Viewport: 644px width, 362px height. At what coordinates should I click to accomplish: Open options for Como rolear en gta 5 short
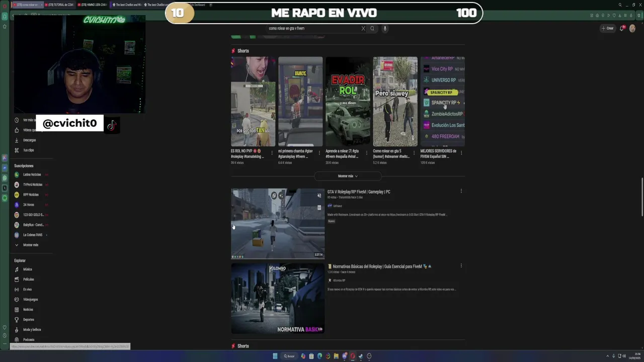[x=414, y=153]
